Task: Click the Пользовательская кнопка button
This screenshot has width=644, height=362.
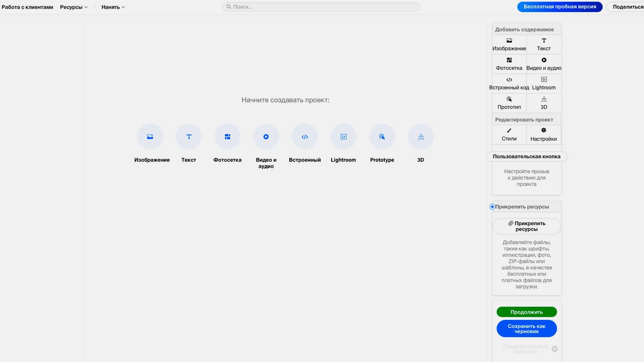Action: point(526,157)
